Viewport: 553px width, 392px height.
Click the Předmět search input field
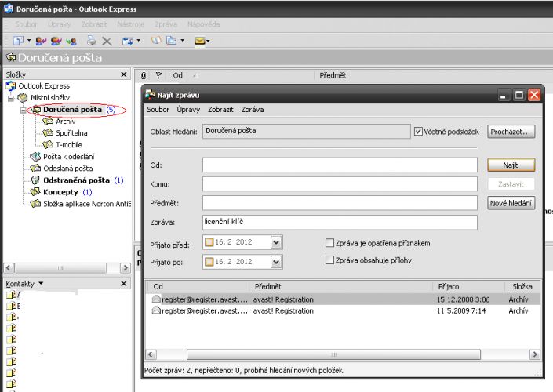[x=340, y=203]
